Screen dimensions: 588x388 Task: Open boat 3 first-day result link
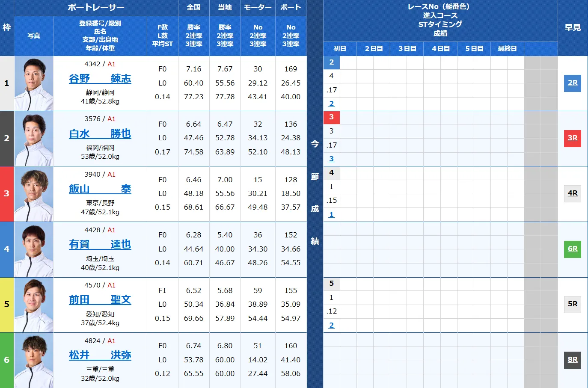pyautogui.click(x=331, y=215)
